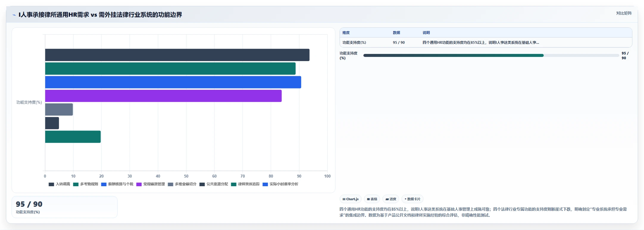Click the 维度 table column header

(346, 33)
